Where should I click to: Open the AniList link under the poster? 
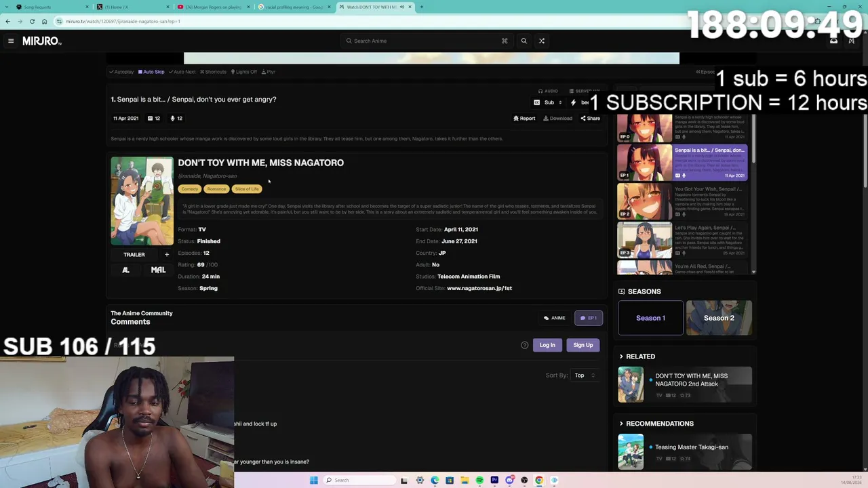tap(125, 270)
